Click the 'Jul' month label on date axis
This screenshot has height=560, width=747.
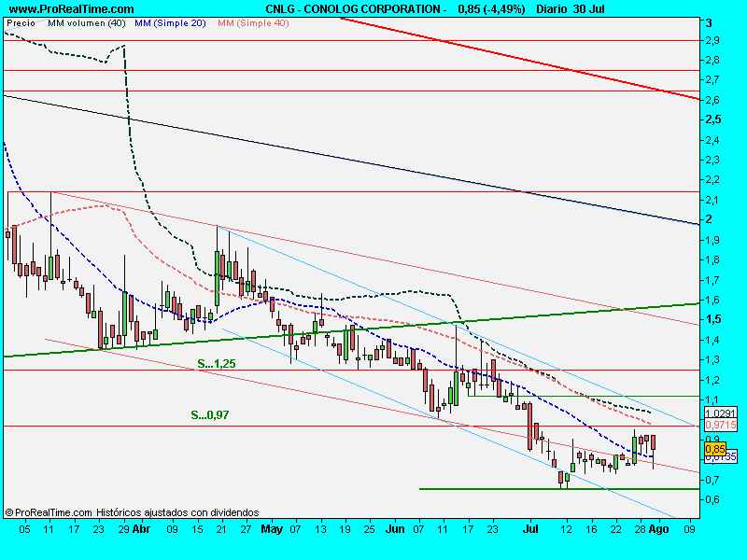530,529
